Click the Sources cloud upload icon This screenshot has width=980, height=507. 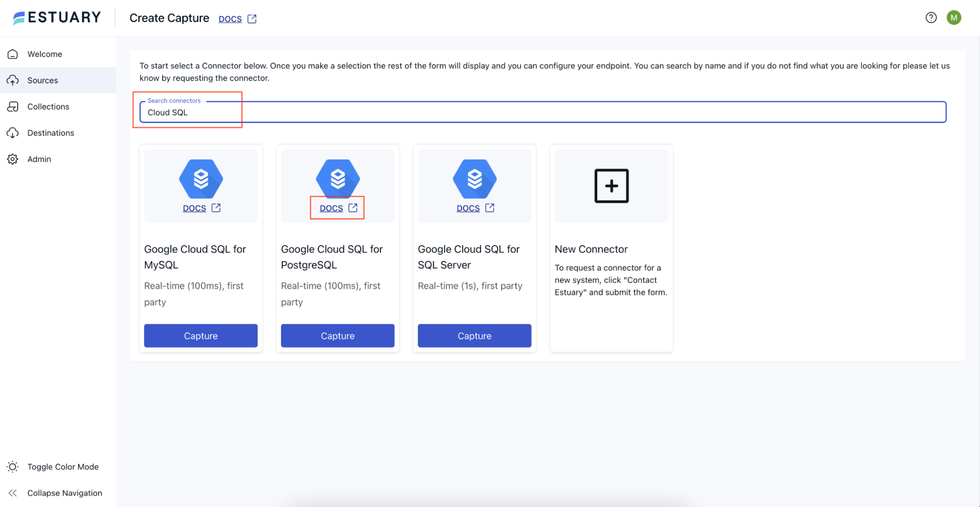[x=13, y=80]
